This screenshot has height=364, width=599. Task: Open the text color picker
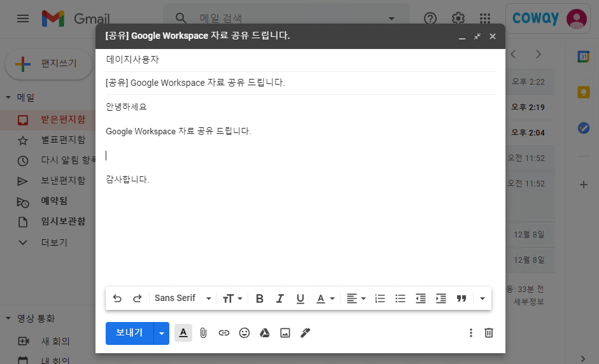tap(325, 298)
